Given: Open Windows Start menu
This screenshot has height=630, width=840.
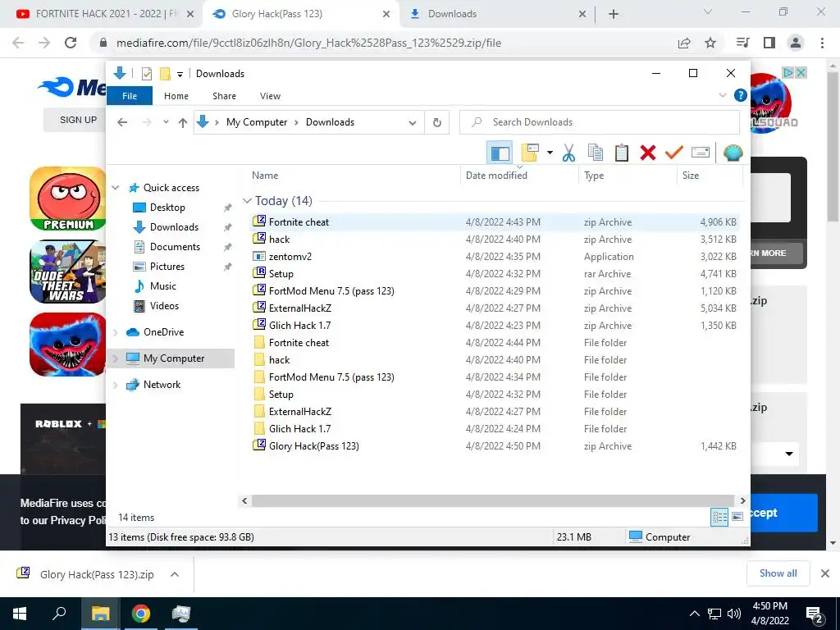Looking at the screenshot, I should (20, 614).
